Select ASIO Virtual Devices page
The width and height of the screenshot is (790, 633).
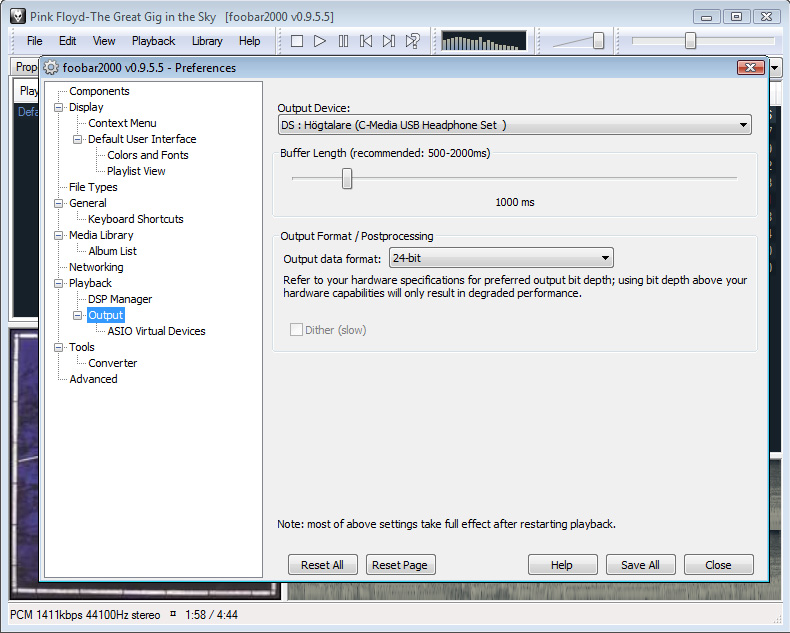click(x=156, y=331)
